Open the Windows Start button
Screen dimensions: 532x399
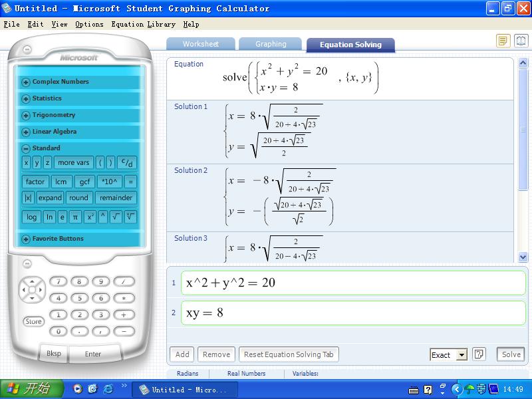point(31,389)
